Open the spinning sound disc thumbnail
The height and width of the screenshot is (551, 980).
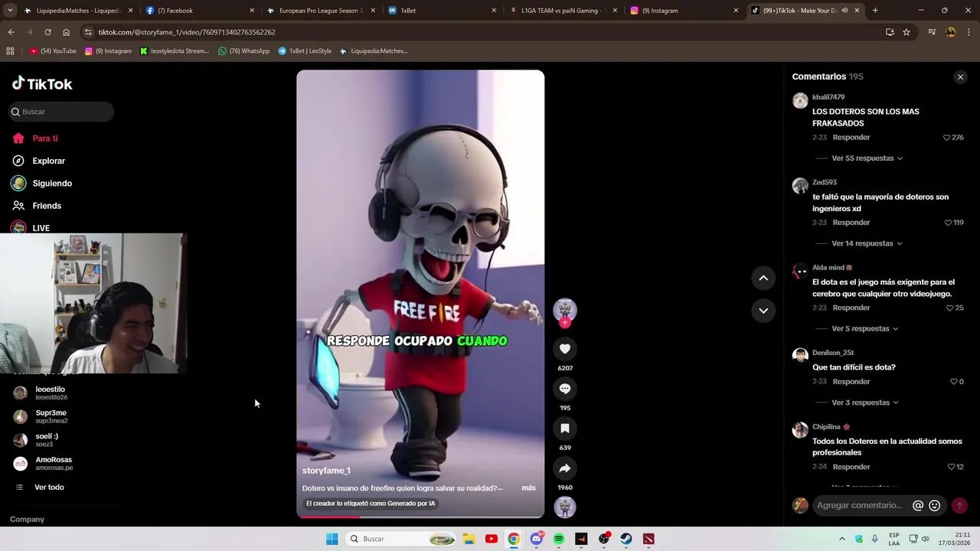(x=565, y=507)
